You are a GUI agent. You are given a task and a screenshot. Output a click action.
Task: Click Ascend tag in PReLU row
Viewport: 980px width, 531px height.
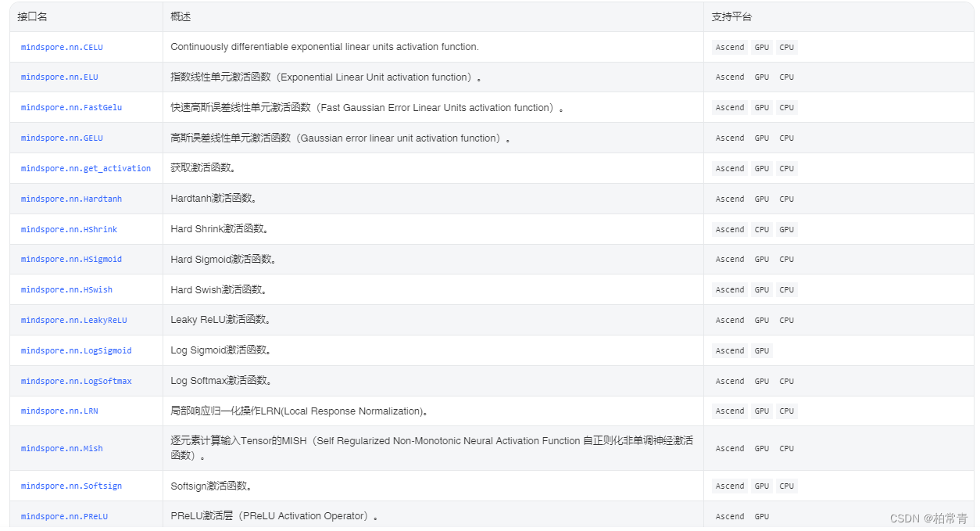coord(730,517)
